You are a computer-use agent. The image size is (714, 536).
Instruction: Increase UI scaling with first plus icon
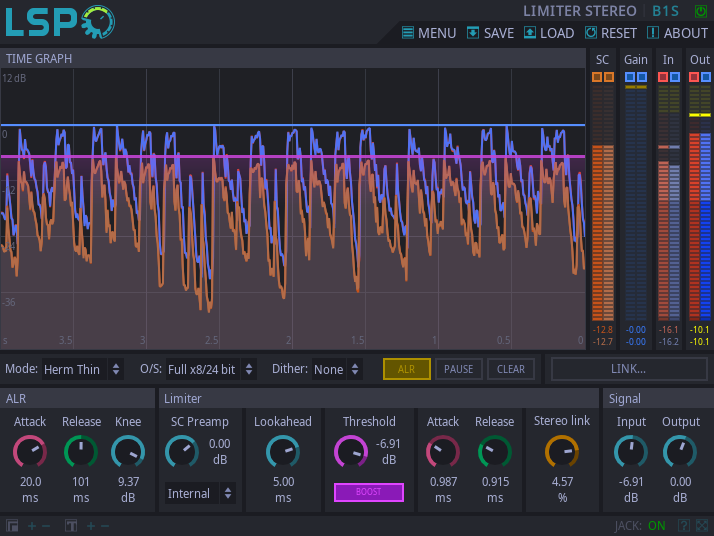32,526
